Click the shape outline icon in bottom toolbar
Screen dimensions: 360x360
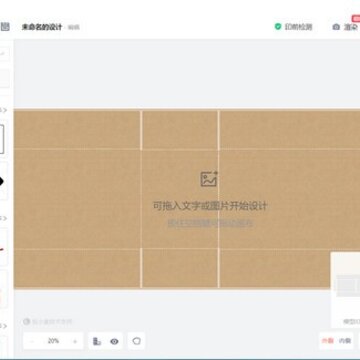136,341
